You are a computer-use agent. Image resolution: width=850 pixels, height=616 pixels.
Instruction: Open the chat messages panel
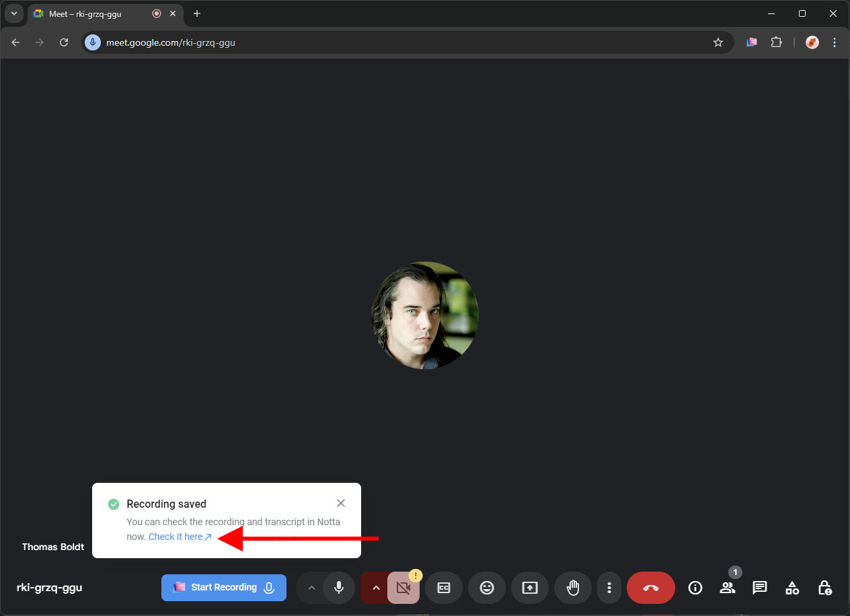pos(760,588)
